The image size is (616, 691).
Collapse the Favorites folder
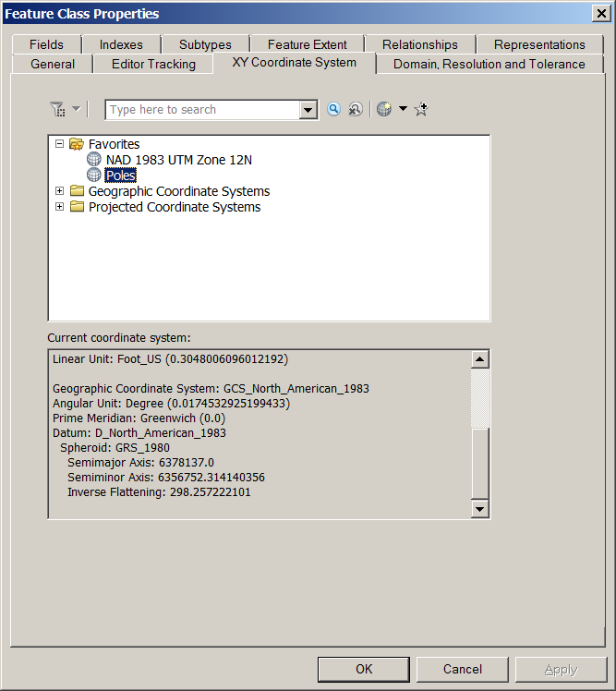tap(59, 144)
